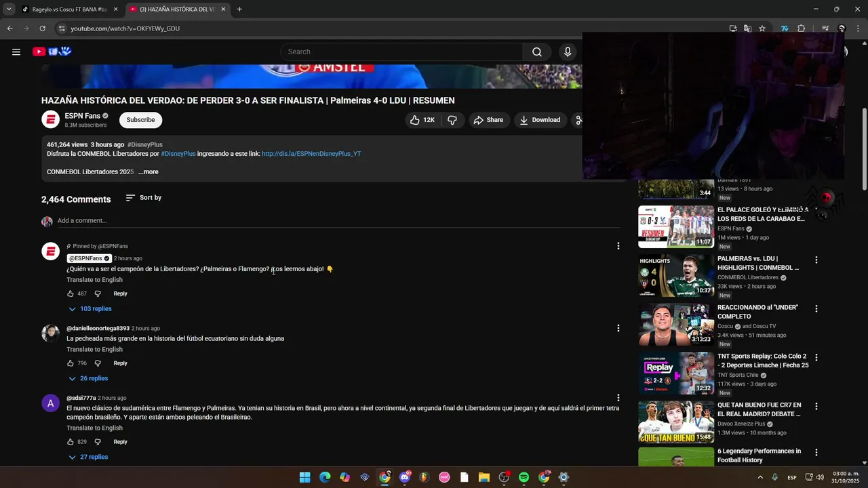Expand the description with ...more

(x=149, y=171)
